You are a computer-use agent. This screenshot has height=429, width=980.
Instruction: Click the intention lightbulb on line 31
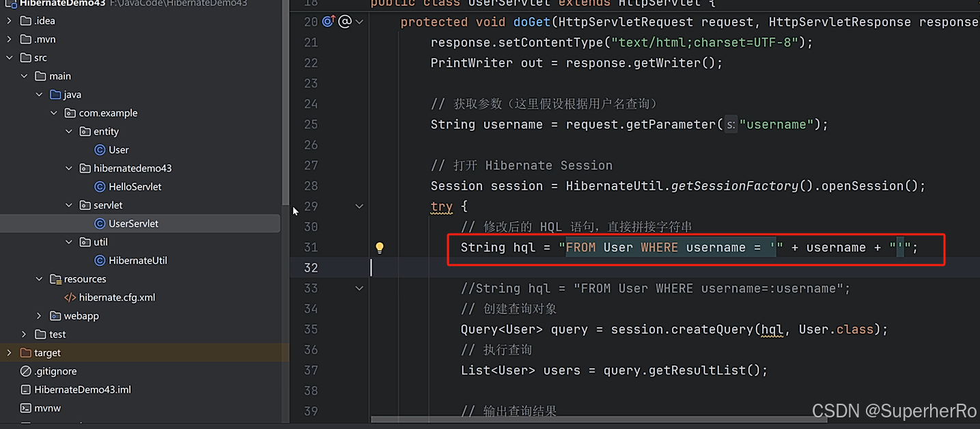[x=380, y=247]
